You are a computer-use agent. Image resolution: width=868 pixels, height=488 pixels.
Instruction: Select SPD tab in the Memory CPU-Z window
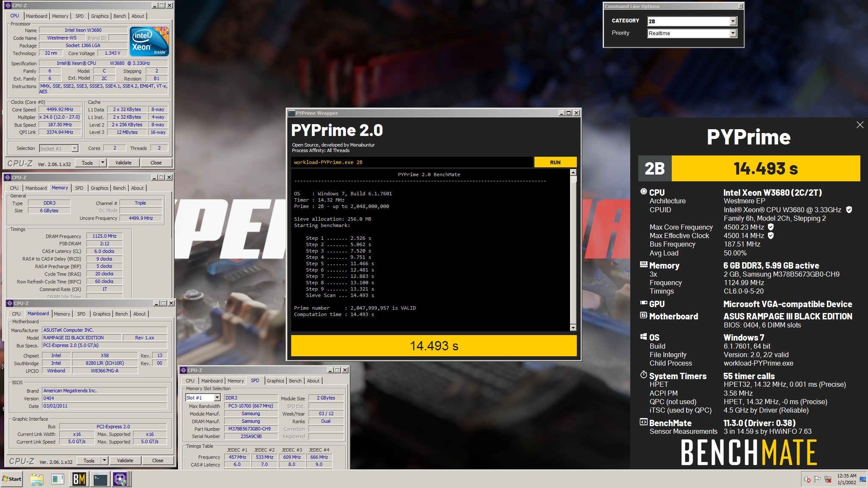point(79,188)
